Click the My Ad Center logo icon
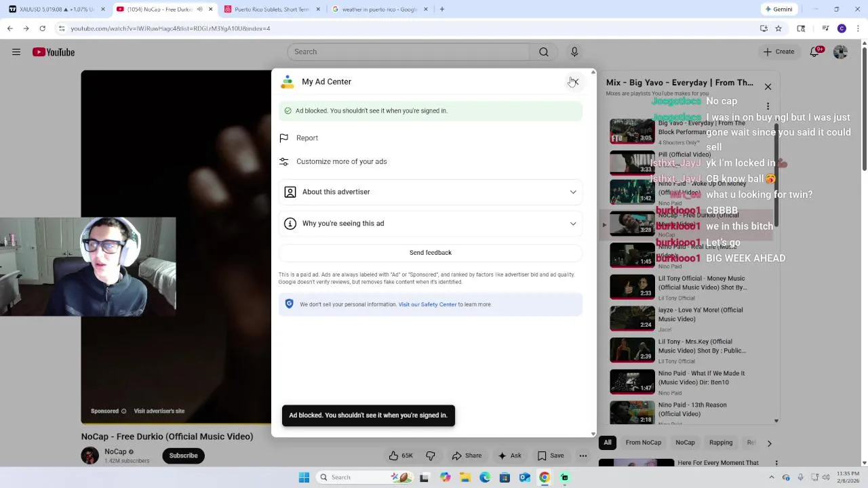The width and height of the screenshot is (868, 488). [288, 82]
